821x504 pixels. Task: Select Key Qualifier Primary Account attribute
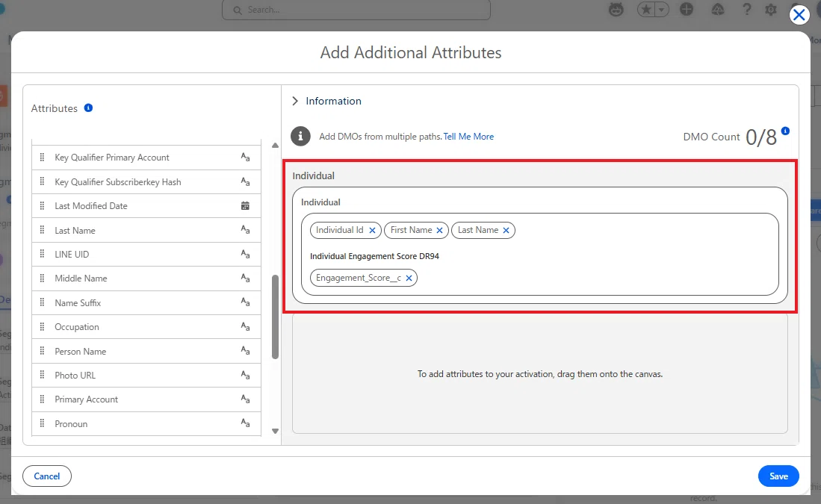click(x=146, y=158)
